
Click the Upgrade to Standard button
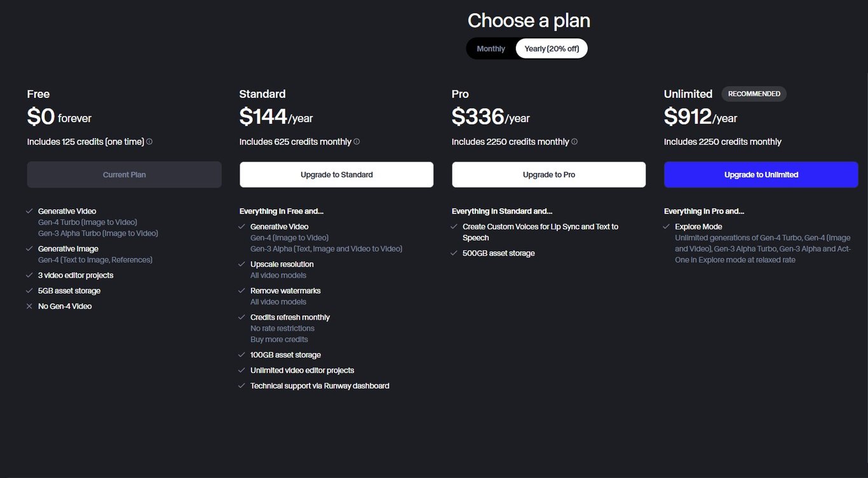tap(337, 175)
